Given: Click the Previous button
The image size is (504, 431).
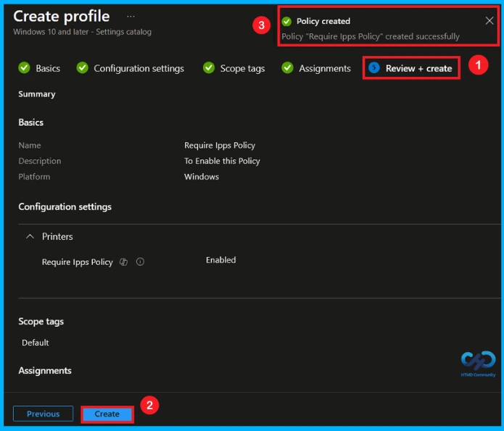Looking at the screenshot, I should click(x=43, y=414).
